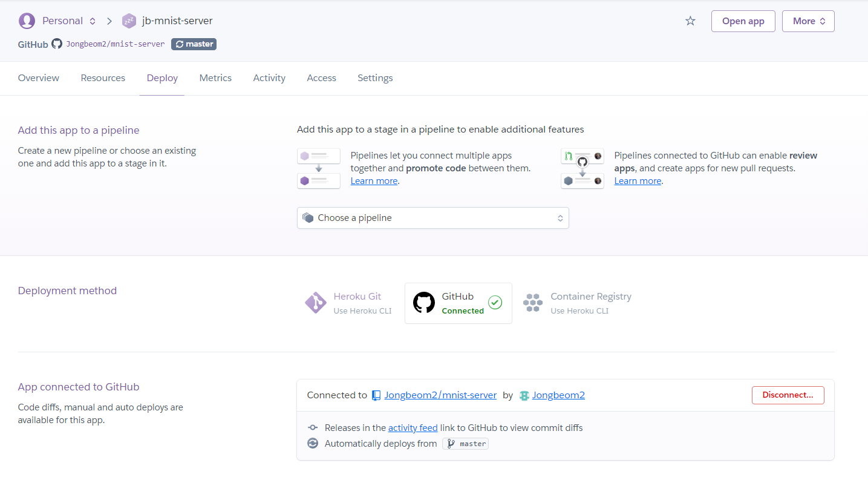The image size is (868, 480).
Task: Click the automatic deploys circular icon
Action: (x=313, y=444)
